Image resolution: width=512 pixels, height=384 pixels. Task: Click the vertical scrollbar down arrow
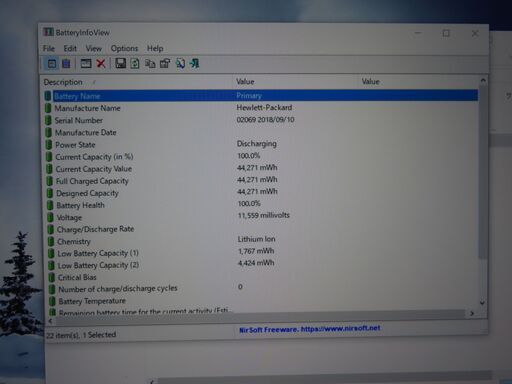click(482, 303)
